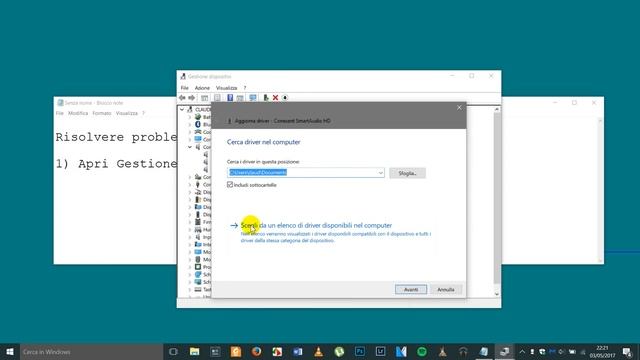Image resolution: width=640 pixels, height=360 pixels.
Task: Click Device Manager scrollbar down arrow
Action: [497, 294]
